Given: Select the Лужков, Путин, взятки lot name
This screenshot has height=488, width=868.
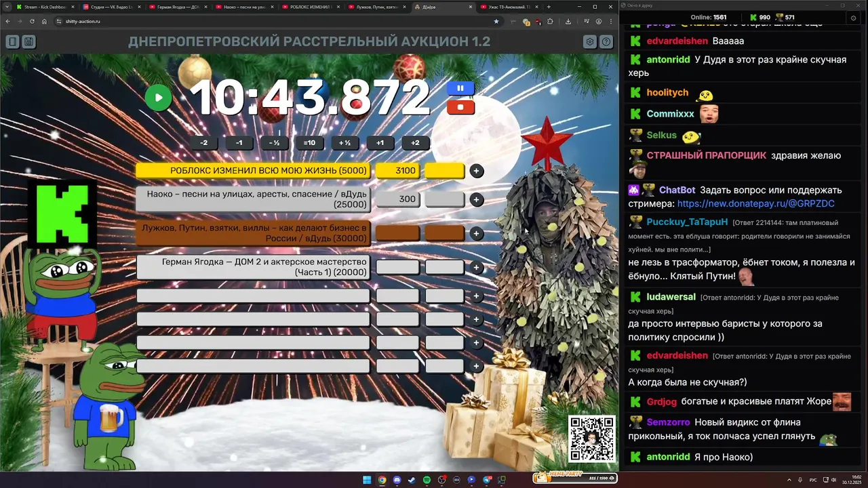Looking at the screenshot, I should click(253, 233).
